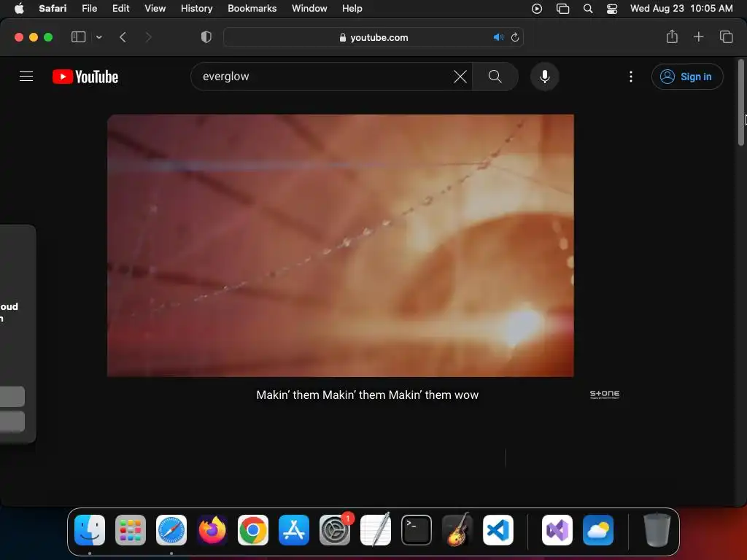Mute the tab audio speaker icon
This screenshot has height=560, width=747.
[498, 37]
